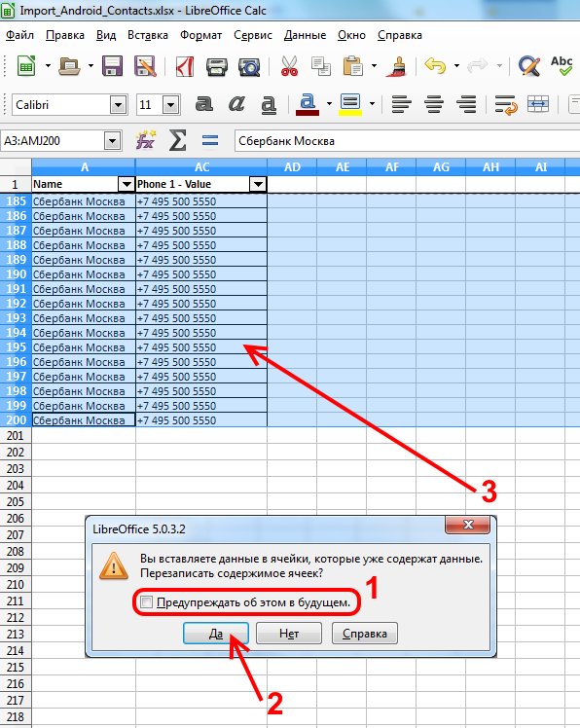The image size is (580, 728).
Task: Select the Clone Formatting paintbrush
Action: pos(397,66)
